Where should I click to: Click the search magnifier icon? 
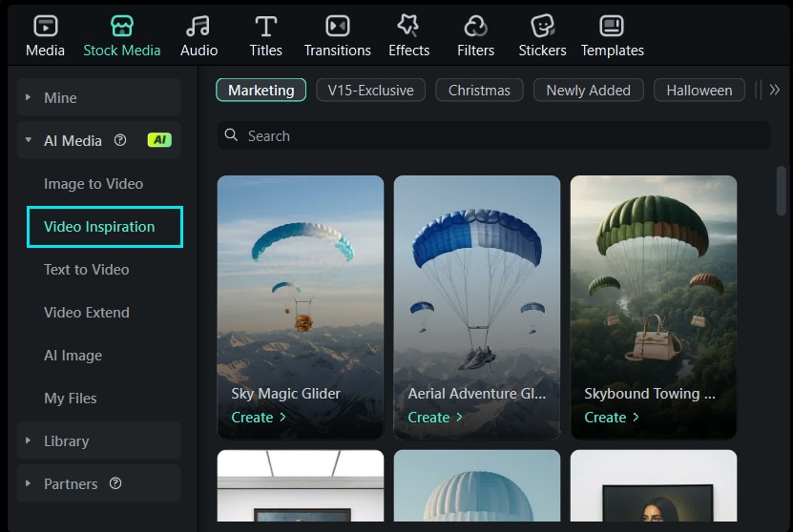[231, 134]
